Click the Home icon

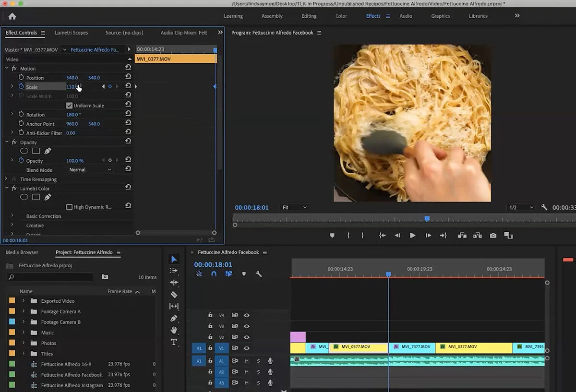(x=12, y=16)
